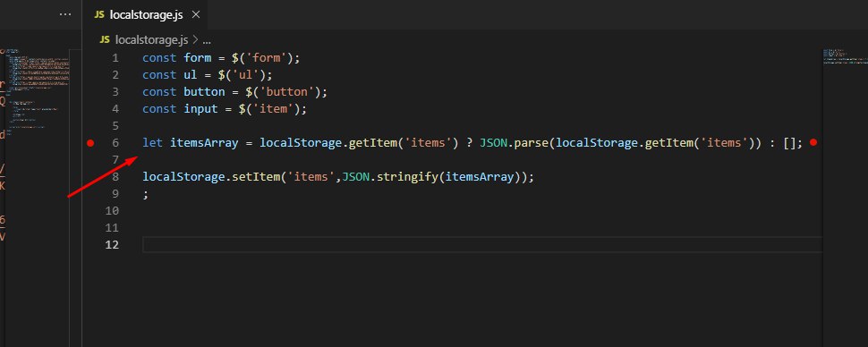Click 'input' variable on line 4
Screen dimensions: 868x347
[201, 109]
